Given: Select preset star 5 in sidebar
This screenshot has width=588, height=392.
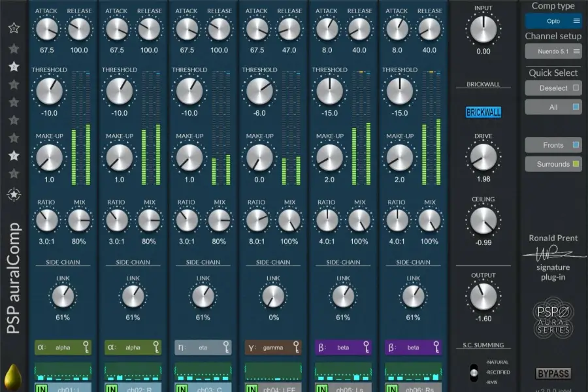Looking at the screenshot, I should pos(14,120).
